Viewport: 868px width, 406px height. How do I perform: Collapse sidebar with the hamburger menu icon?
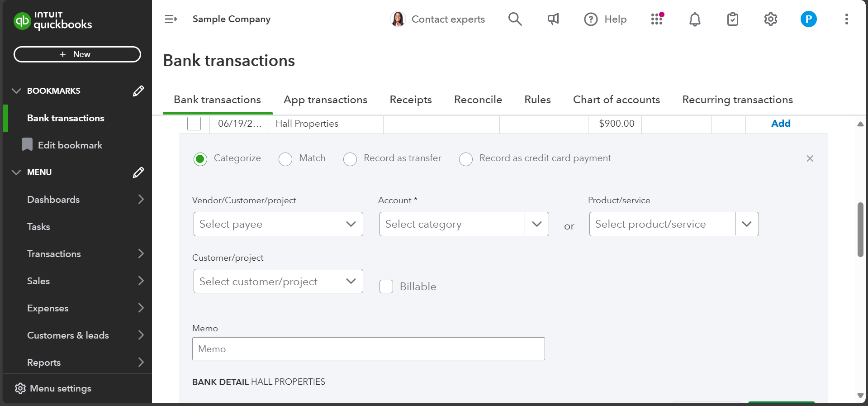pyautogui.click(x=171, y=19)
